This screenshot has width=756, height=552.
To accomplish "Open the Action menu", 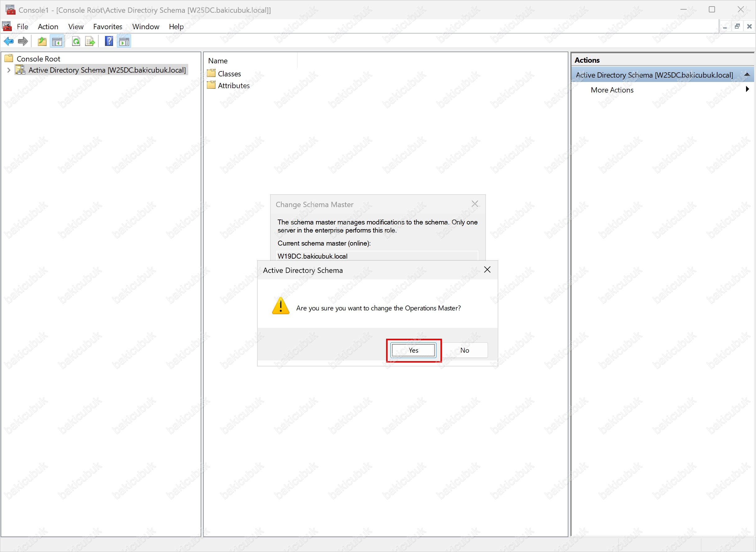I will tap(48, 27).
